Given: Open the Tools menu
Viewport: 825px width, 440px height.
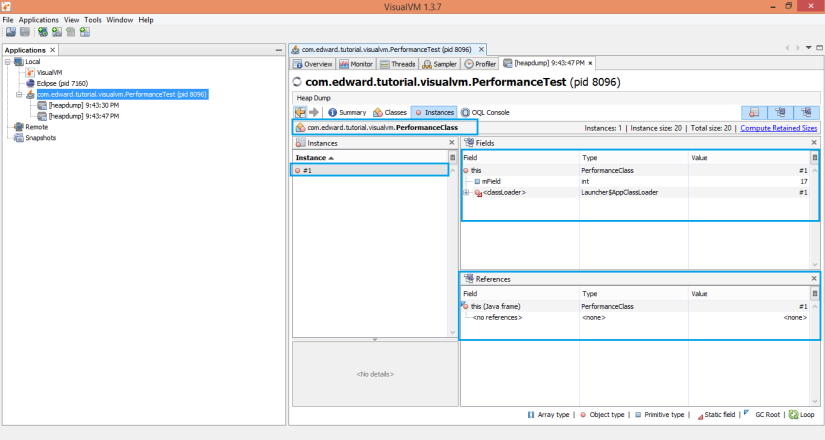Looking at the screenshot, I should coord(93,20).
